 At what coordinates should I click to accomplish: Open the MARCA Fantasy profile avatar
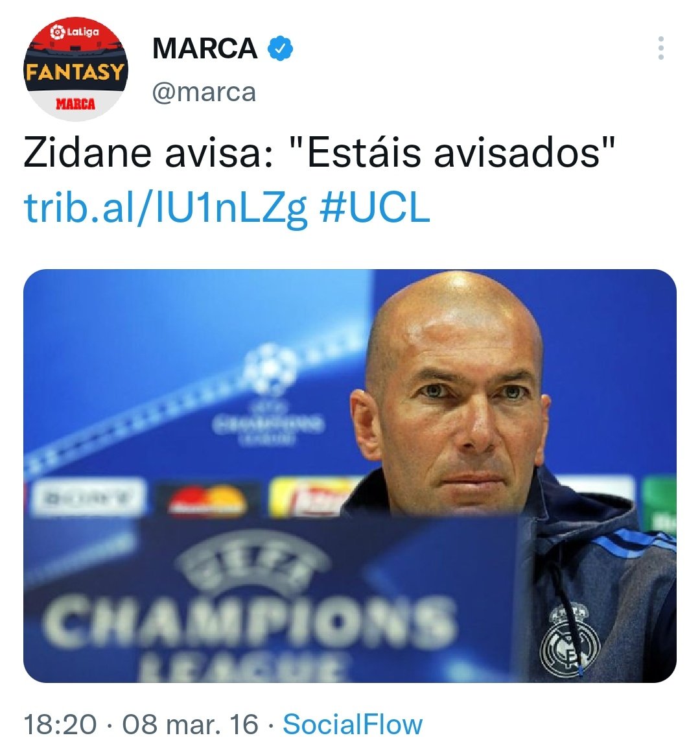(x=76, y=69)
